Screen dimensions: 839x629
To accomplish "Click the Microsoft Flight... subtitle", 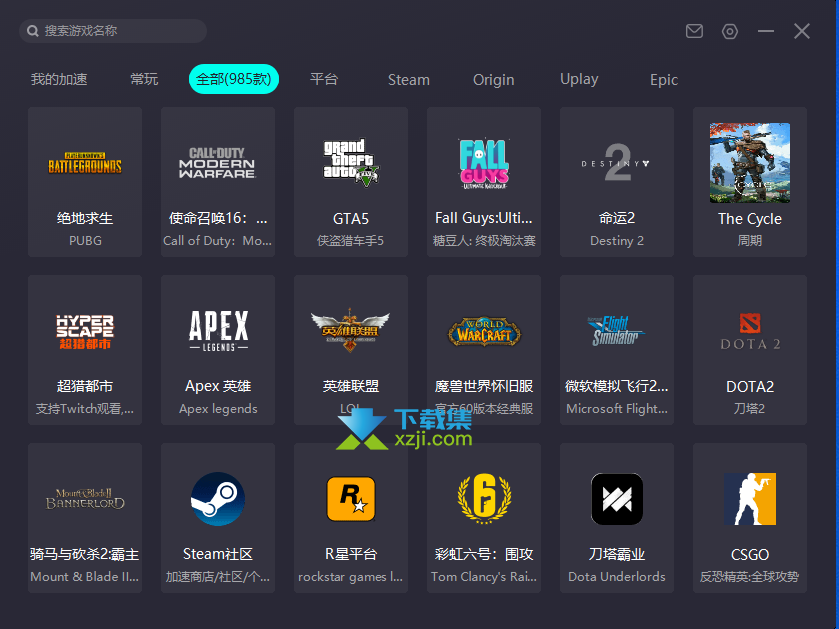I will coord(616,409).
